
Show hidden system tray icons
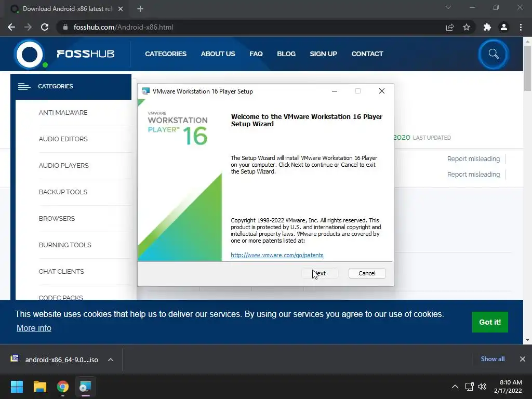coord(455,387)
